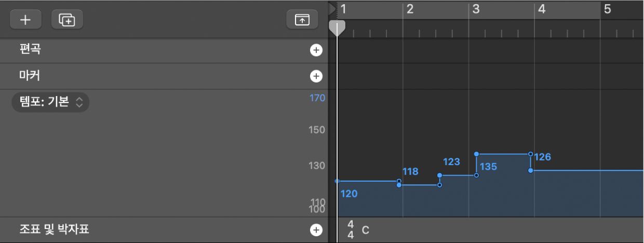Image resolution: width=644 pixels, height=243 pixels.
Task: Click bar 2 in the ruler
Action: (x=410, y=9)
